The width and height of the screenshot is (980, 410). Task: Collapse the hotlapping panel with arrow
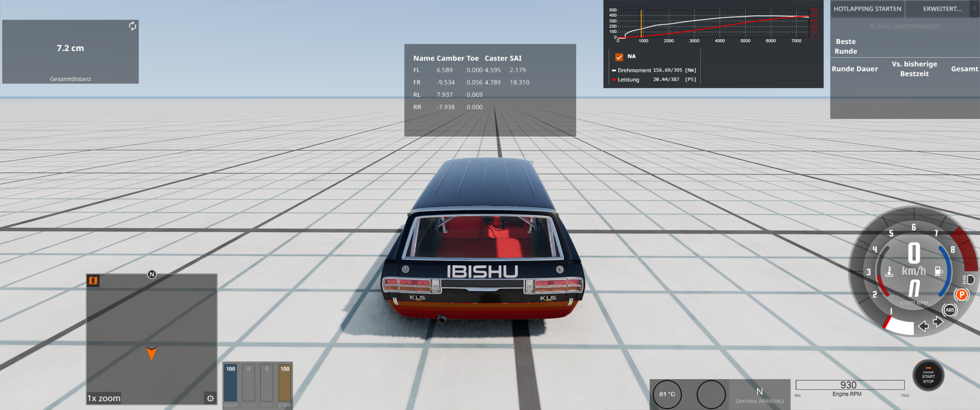click(x=975, y=8)
